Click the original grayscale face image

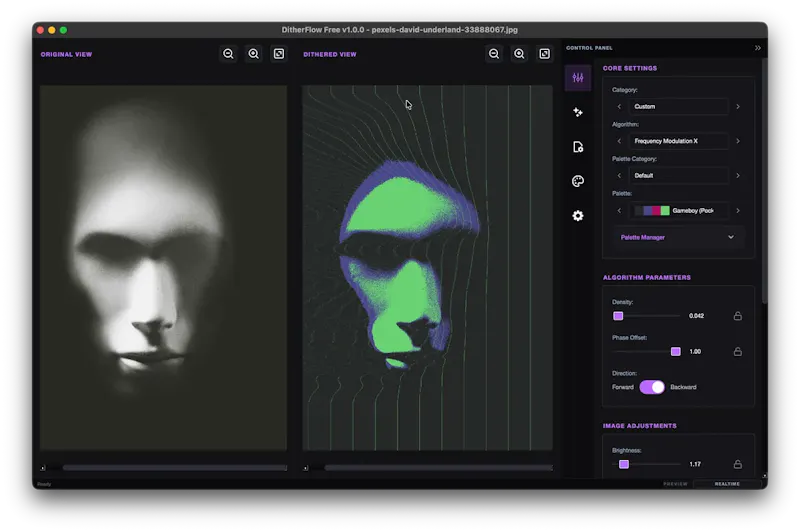(163, 268)
